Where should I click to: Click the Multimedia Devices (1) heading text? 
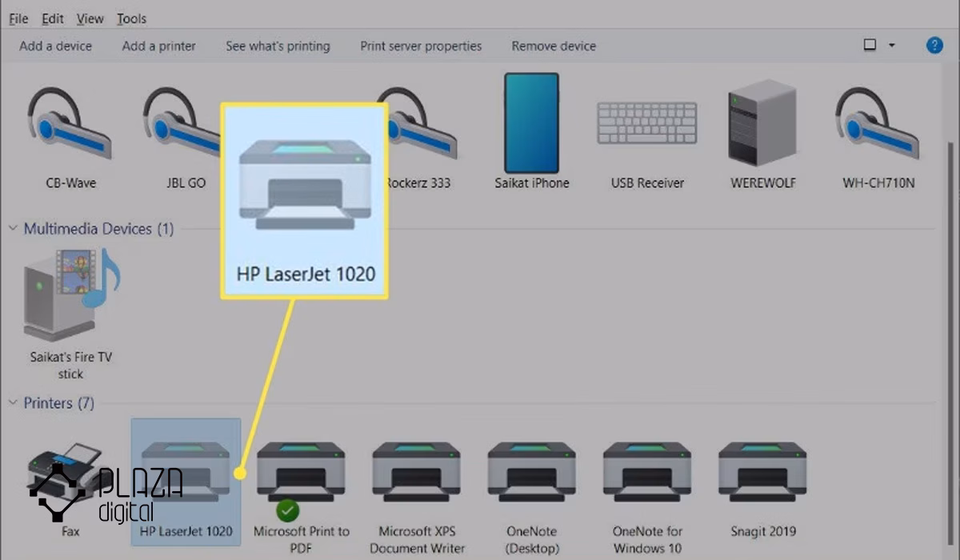click(x=98, y=229)
